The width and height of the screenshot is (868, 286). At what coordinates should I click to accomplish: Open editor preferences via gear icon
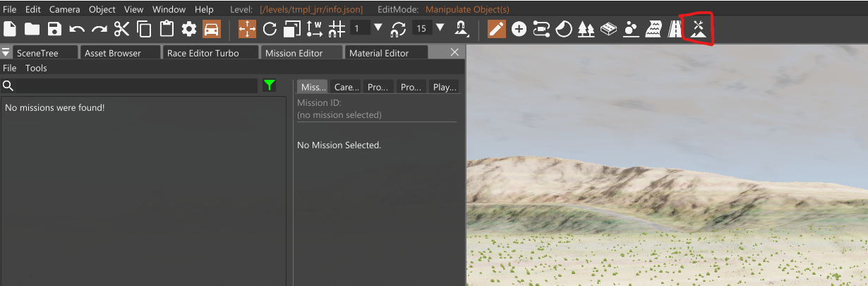188,29
